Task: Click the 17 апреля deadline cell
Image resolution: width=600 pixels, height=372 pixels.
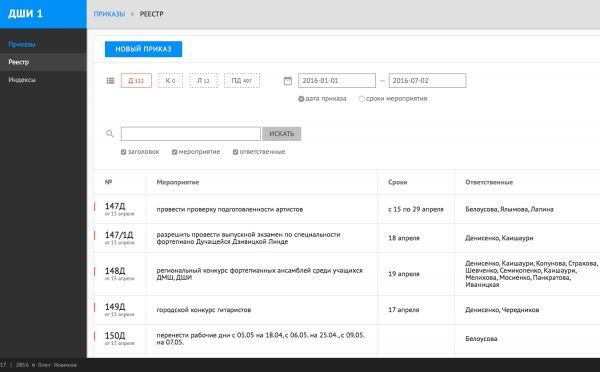Action: click(404, 310)
